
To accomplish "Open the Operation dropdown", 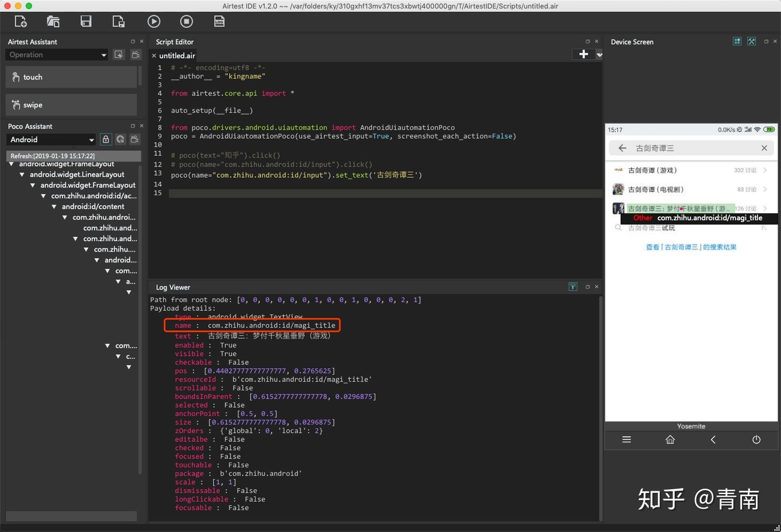I will (x=57, y=55).
